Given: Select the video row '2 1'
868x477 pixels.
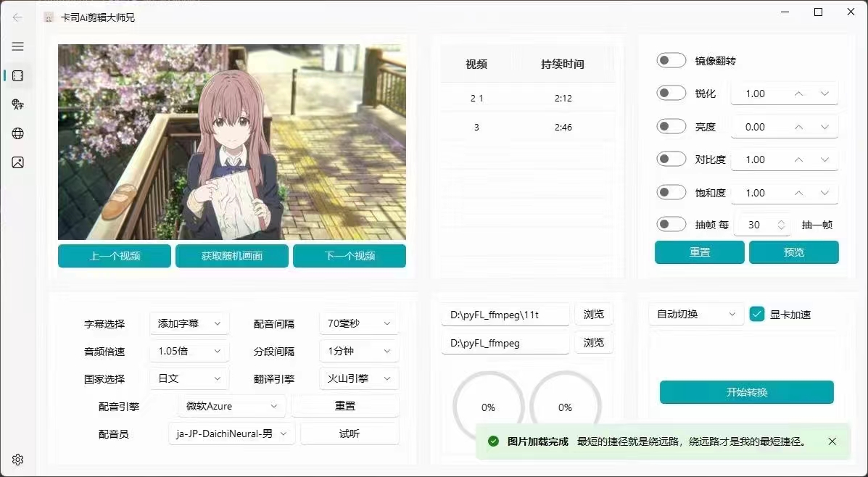Looking at the screenshot, I should (528, 98).
